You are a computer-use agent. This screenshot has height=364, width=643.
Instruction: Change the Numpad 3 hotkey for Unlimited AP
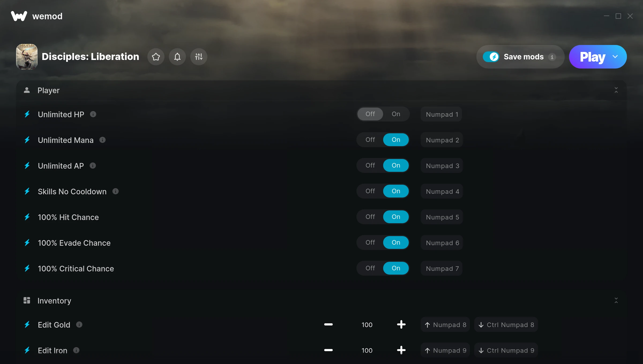[442, 166]
